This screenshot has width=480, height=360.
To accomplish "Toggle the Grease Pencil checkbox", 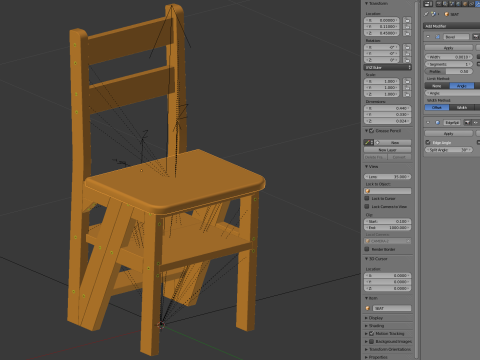I will [372, 131].
